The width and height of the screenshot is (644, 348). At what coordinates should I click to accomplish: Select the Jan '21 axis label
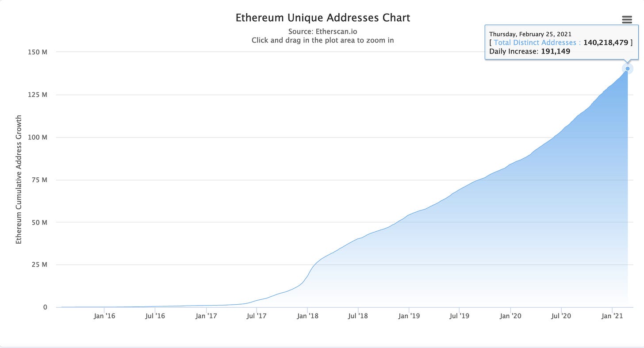(x=613, y=316)
